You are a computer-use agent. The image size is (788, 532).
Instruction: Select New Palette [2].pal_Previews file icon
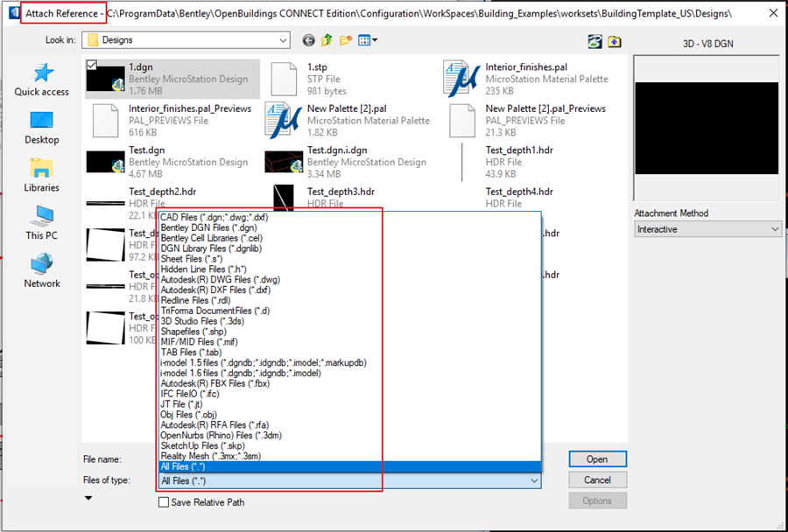[x=461, y=121]
